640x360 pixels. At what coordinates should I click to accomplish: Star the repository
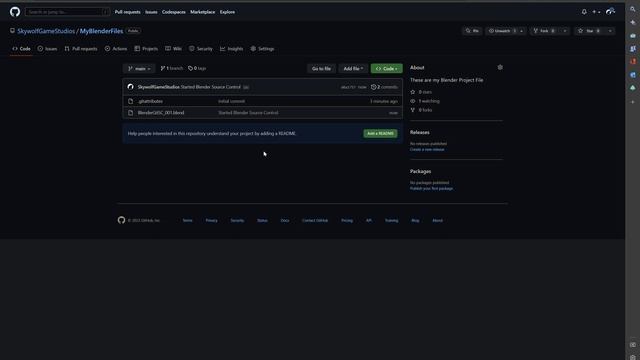589,31
